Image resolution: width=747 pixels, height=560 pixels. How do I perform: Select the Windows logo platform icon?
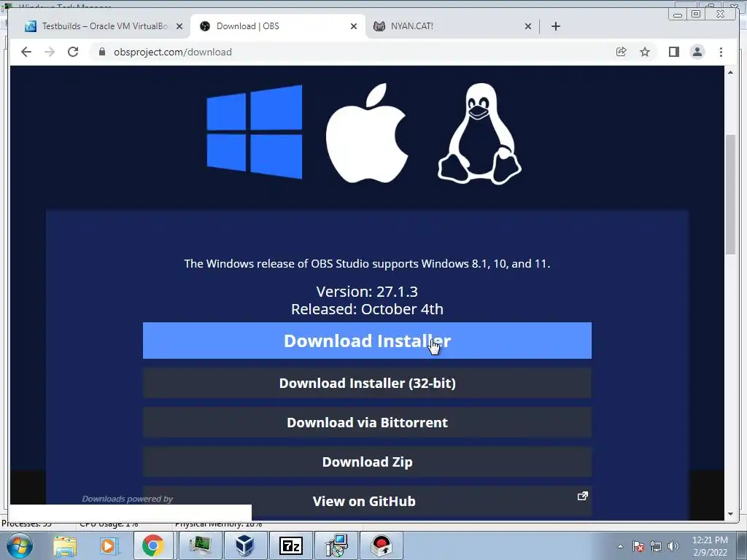(255, 132)
